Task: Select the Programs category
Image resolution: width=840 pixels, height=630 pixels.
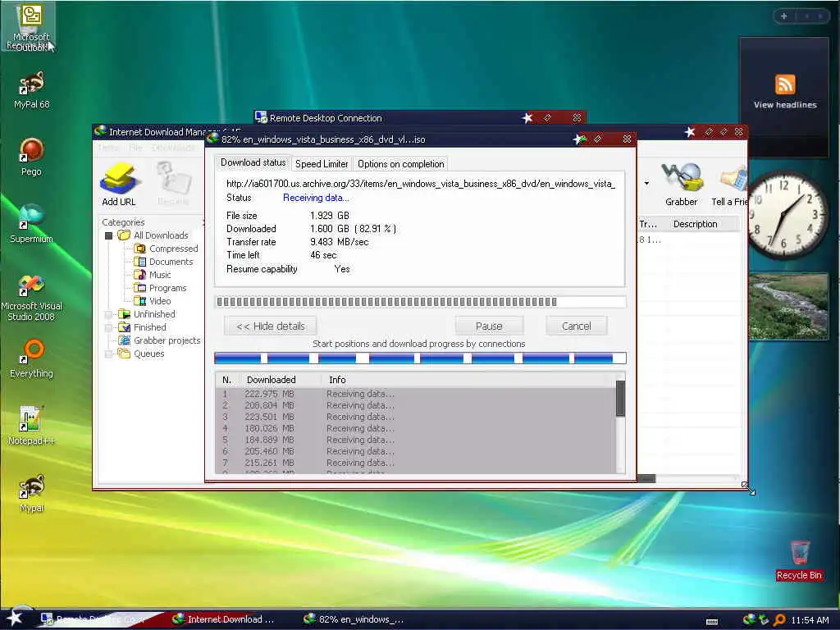Action: point(167,288)
